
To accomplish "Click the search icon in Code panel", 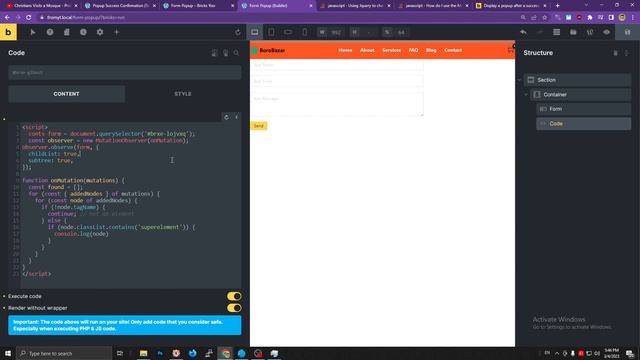I will point(236,53).
